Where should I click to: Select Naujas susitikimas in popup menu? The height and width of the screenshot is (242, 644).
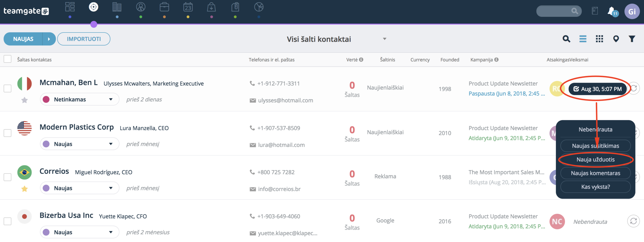[x=595, y=146]
